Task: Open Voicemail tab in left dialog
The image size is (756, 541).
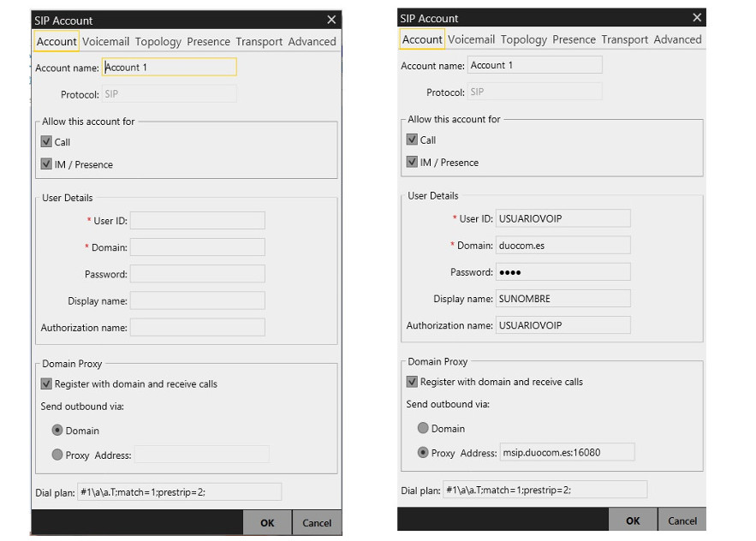Action: pyautogui.click(x=106, y=41)
